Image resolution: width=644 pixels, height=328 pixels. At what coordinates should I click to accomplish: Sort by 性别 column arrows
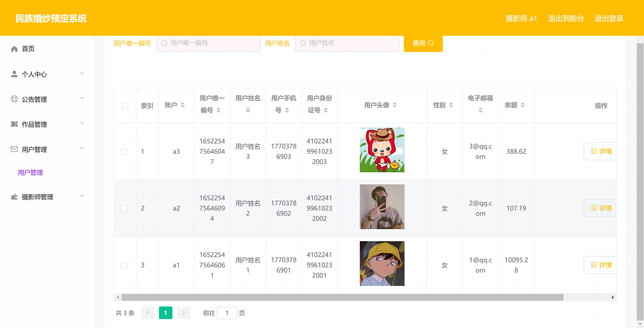pos(451,105)
